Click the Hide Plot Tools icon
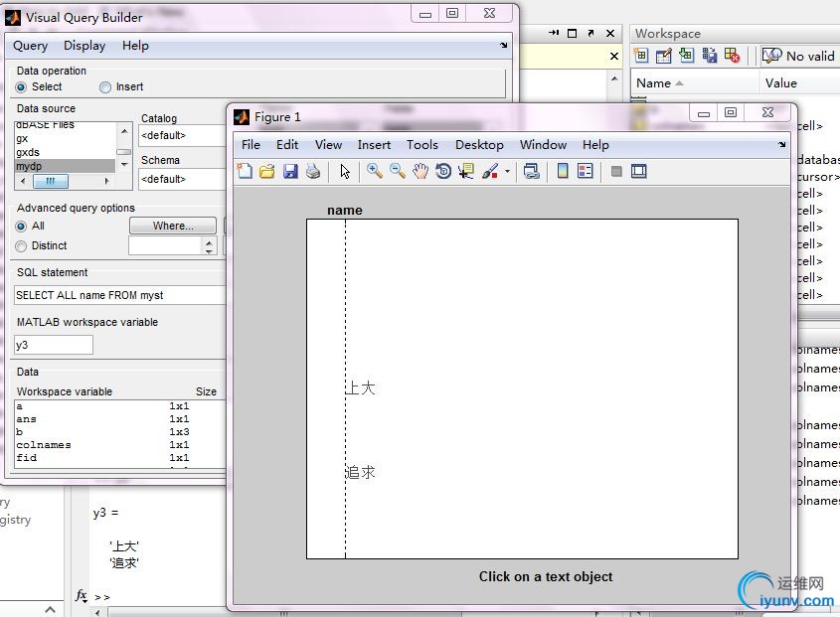 pos(616,171)
